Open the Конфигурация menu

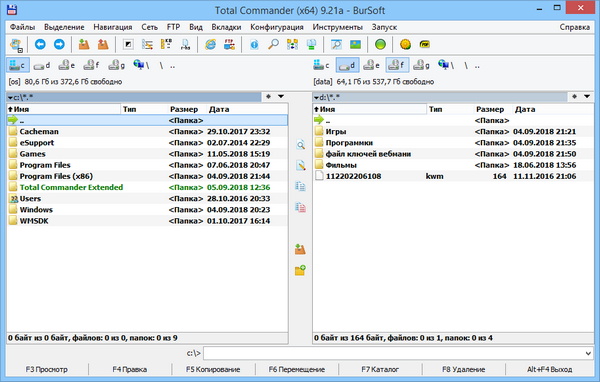point(277,27)
